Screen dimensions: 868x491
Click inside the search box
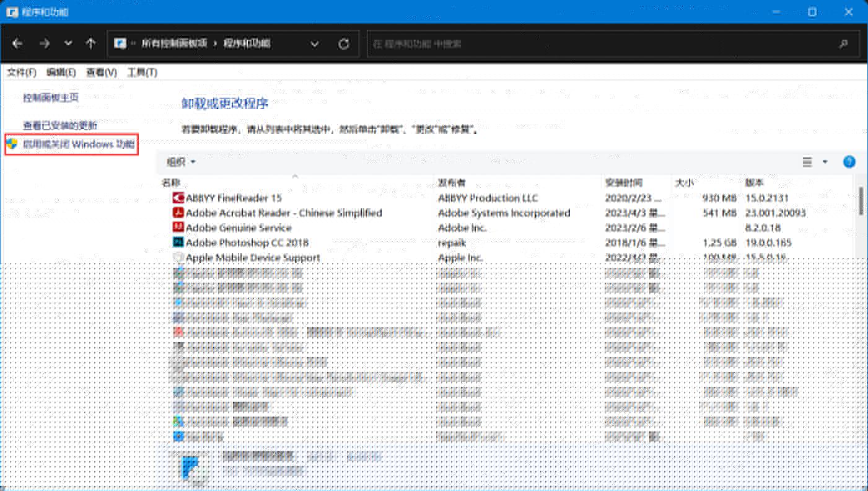point(558,43)
